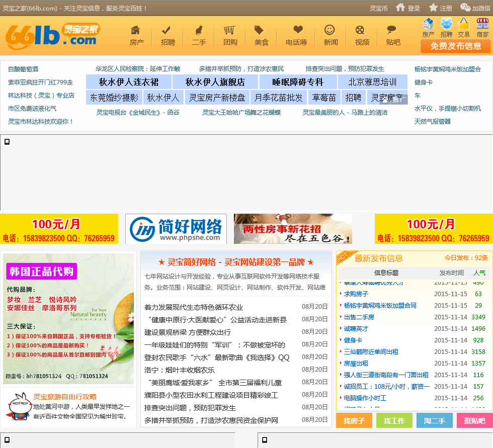Open news 排查突出问题，预防犯罪发生 in list
The image size is (493, 448).
point(190,407)
